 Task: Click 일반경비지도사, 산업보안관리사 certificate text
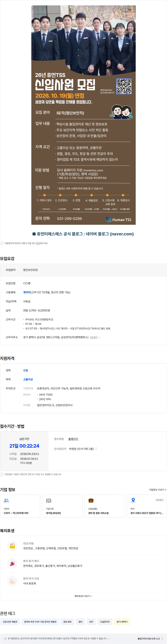coord(55,405)
